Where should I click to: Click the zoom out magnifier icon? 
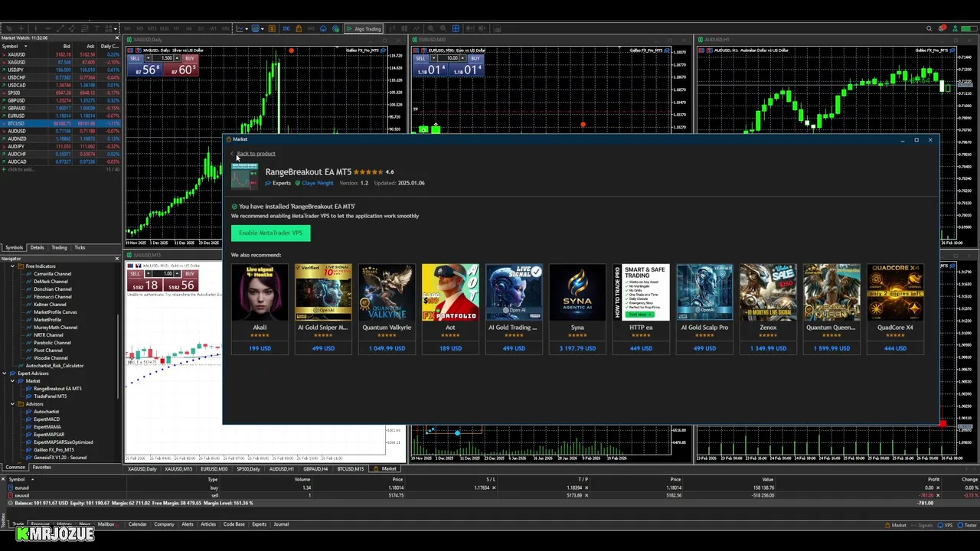(x=443, y=29)
